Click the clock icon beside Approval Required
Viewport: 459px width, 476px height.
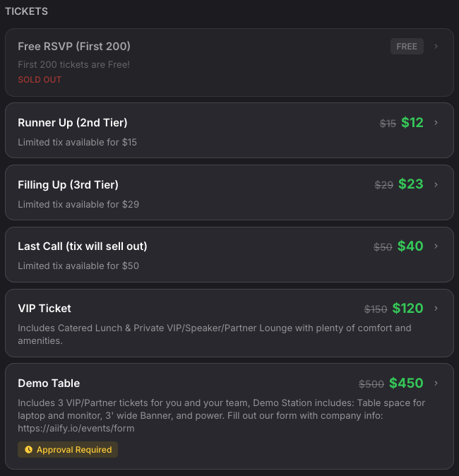click(x=29, y=449)
